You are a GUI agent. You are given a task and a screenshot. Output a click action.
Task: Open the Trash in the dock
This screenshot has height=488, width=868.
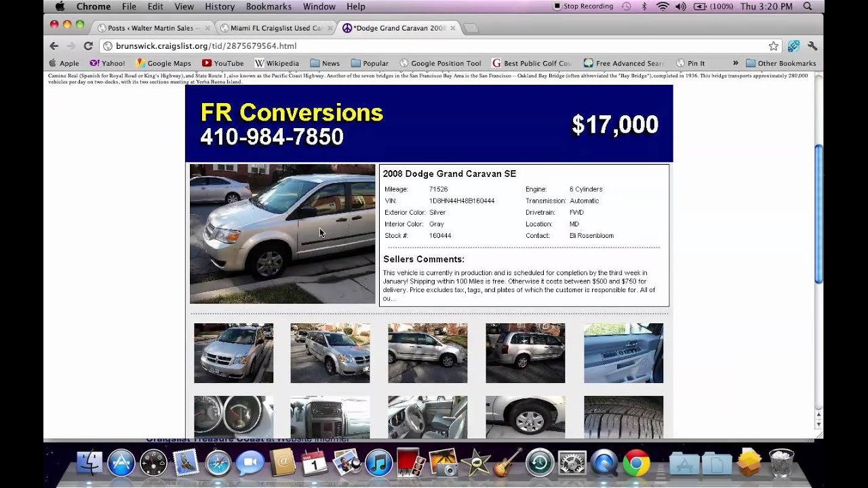pyautogui.click(x=781, y=464)
